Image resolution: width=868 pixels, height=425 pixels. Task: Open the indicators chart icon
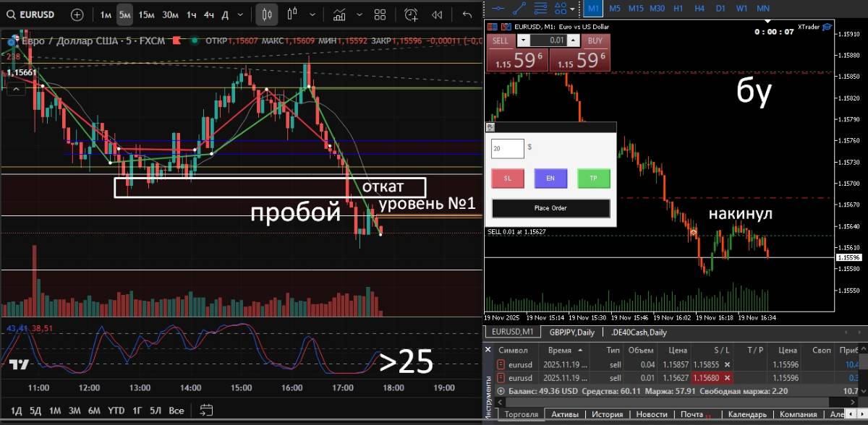coord(339,14)
